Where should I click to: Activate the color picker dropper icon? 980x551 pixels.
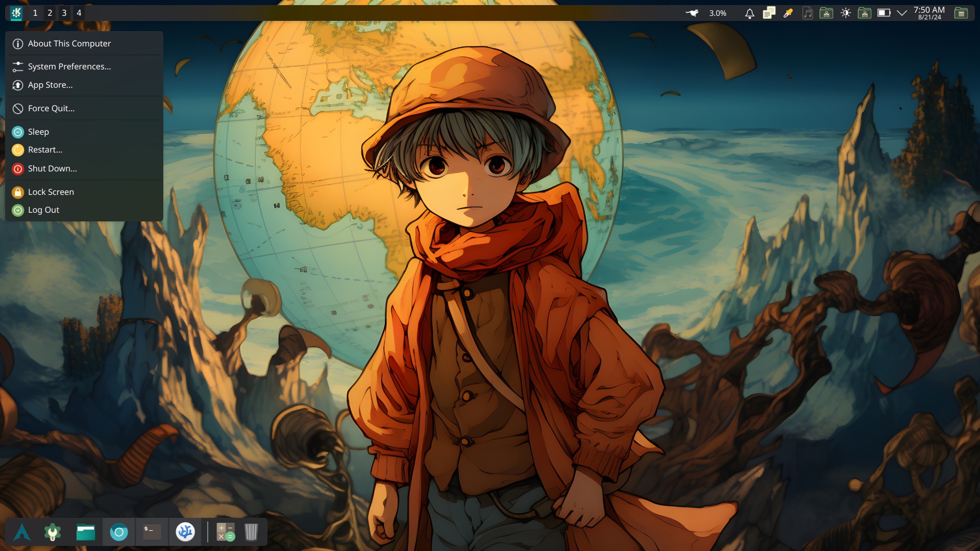[x=788, y=13]
